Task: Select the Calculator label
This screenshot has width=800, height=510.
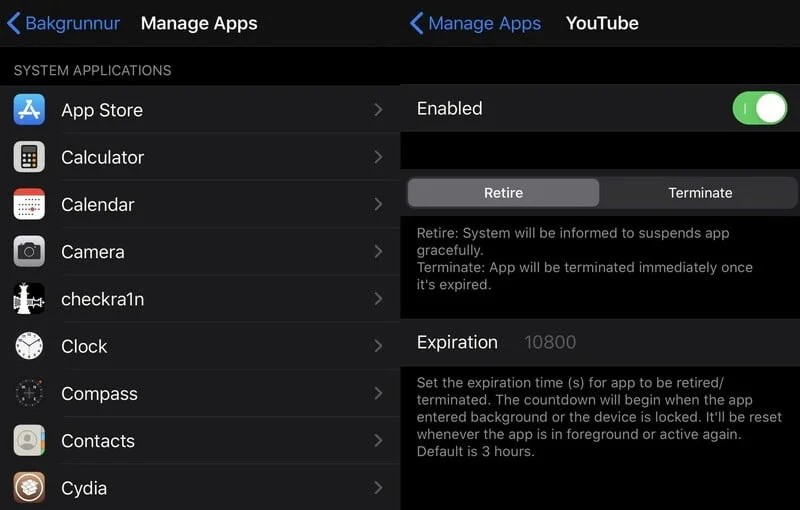Action: (103, 157)
